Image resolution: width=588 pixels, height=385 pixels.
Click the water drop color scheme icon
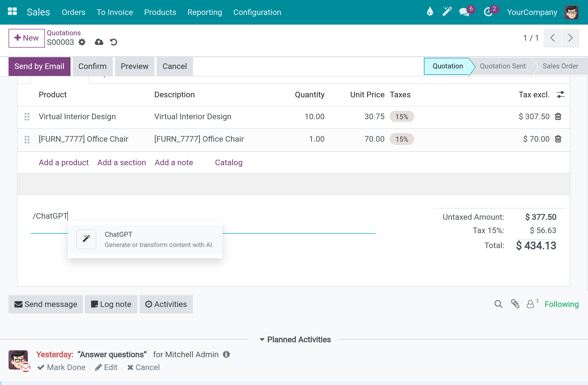tap(430, 11)
